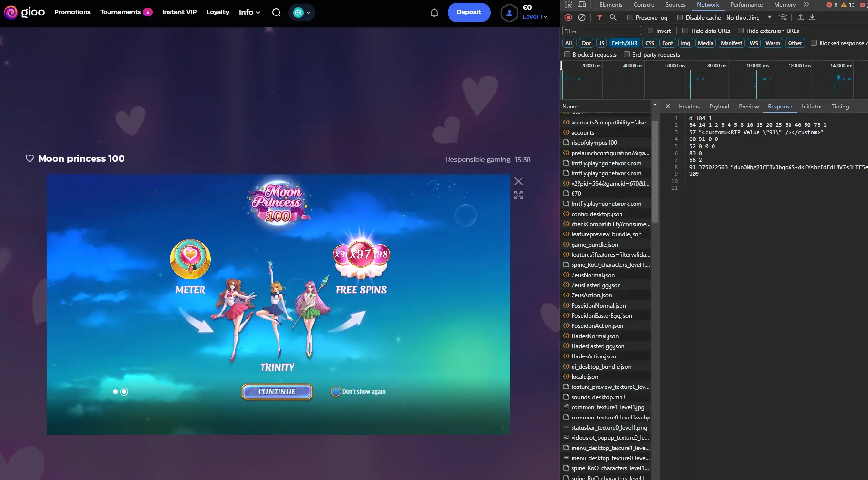Click the Name column sort arrow
Image resolution: width=868 pixels, height=480 pixels.
(x=655, y=105)
